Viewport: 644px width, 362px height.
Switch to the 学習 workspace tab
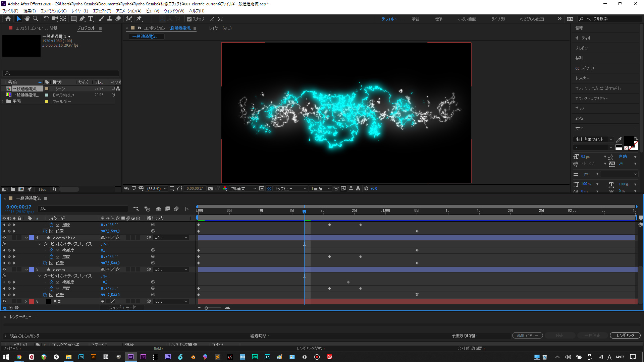tap(416, 19)
